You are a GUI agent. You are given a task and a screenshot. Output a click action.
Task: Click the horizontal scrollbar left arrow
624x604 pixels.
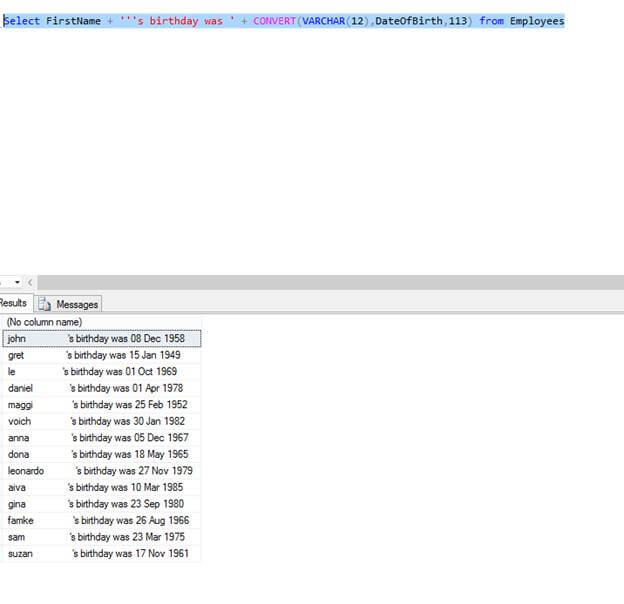coord(30,282)
